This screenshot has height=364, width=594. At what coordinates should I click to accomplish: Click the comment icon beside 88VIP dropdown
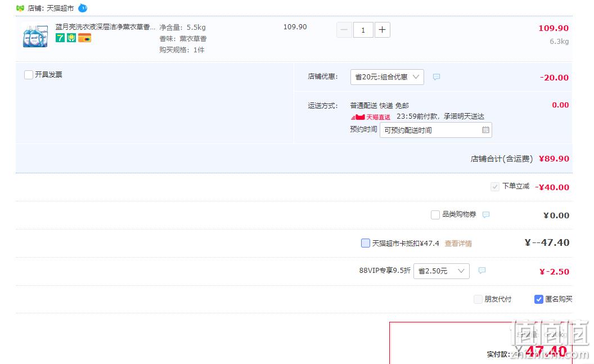(482, 271)
